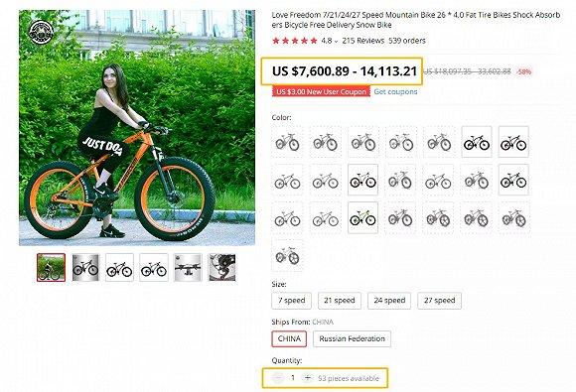Click the plus quantity stepper icon
The height and width of the screenshot is (392, 576).
pos(307,378)
